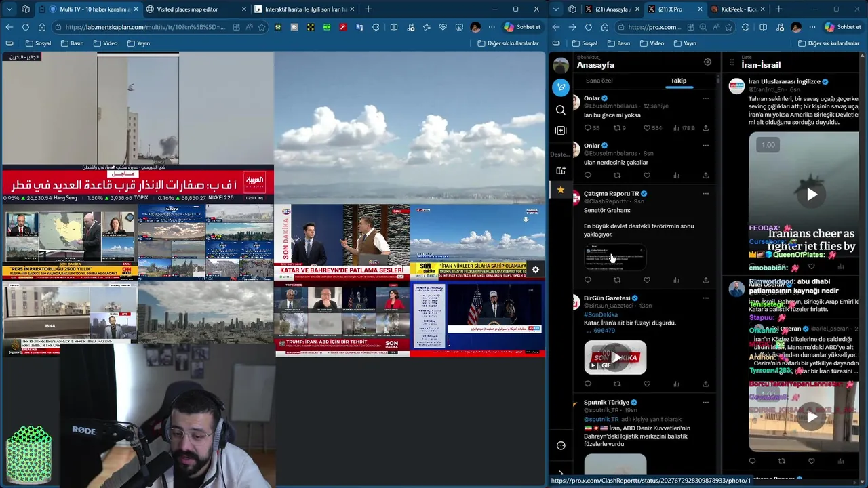Open Sputnik Türkiye profile name
This screenshot has width=868, height=488.
click(607, 403)
